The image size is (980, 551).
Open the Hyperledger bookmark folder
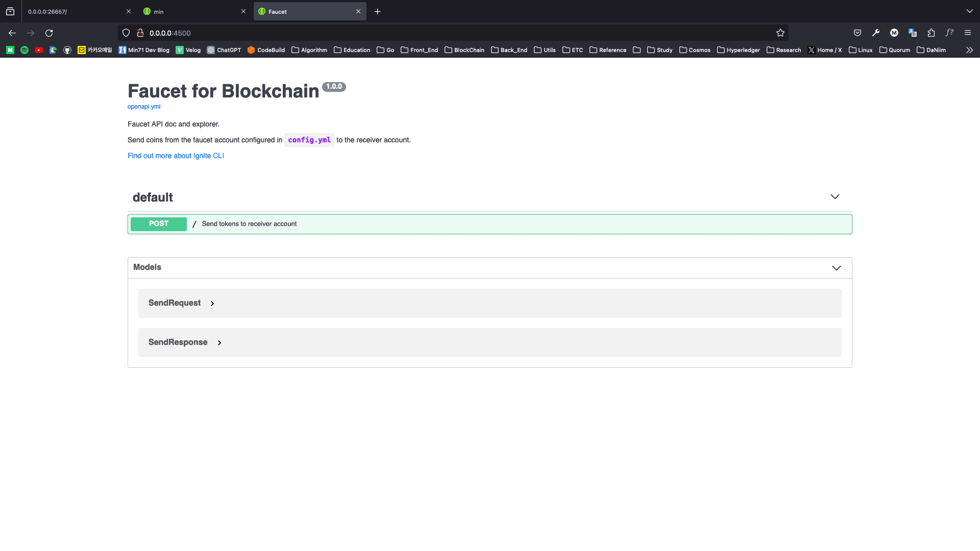739,50
